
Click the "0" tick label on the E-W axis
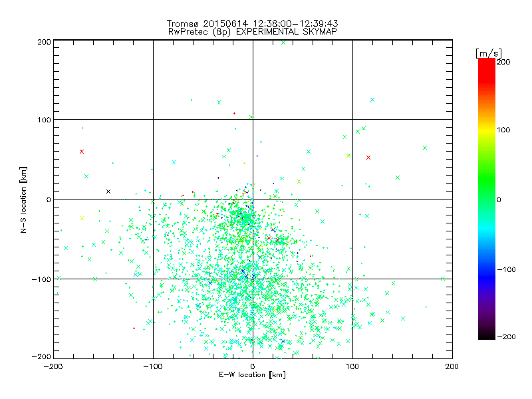point(253,366)
